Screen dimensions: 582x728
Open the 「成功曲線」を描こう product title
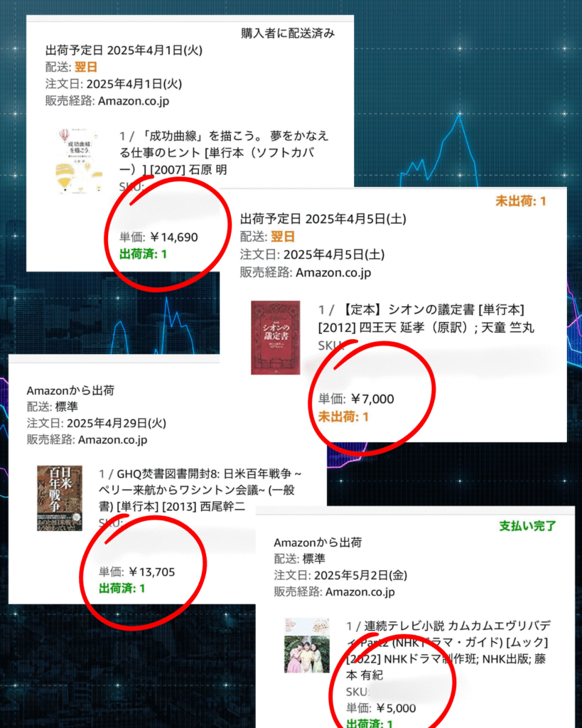[x=224, y=153]
